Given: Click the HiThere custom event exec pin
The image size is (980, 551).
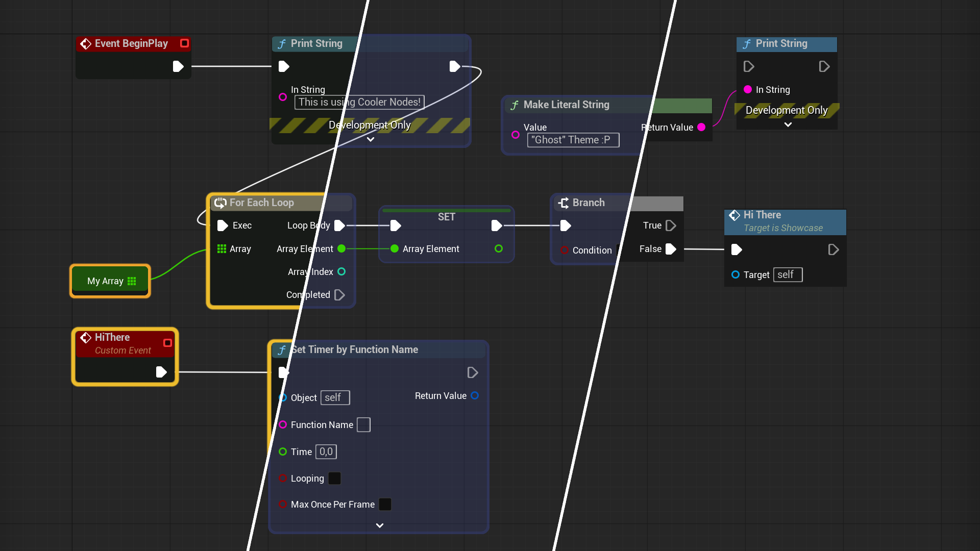Looking at the screenshot, I should click(161, 372).
